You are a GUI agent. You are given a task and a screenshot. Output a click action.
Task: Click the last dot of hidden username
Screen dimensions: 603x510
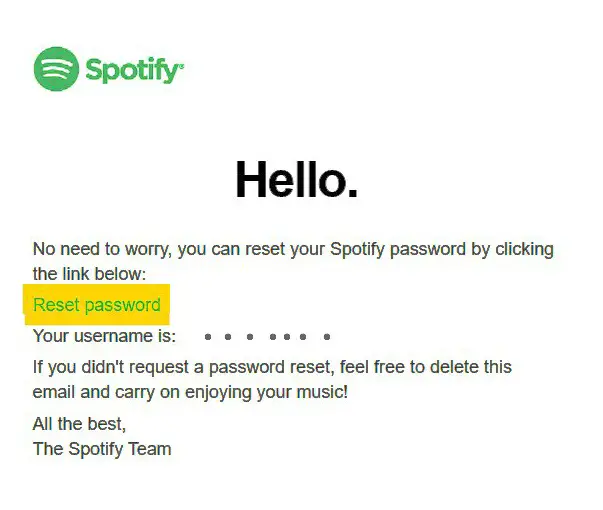pyautogui.click(x=327, y=337)
